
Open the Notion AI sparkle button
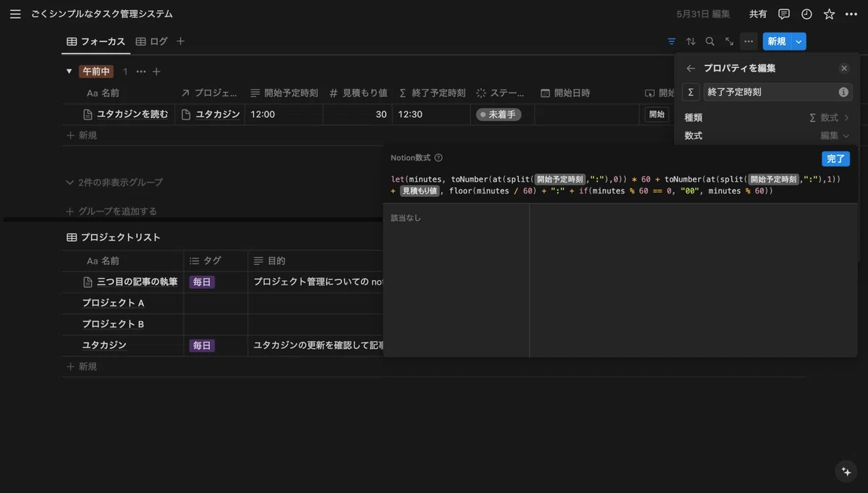coord(846,471)
